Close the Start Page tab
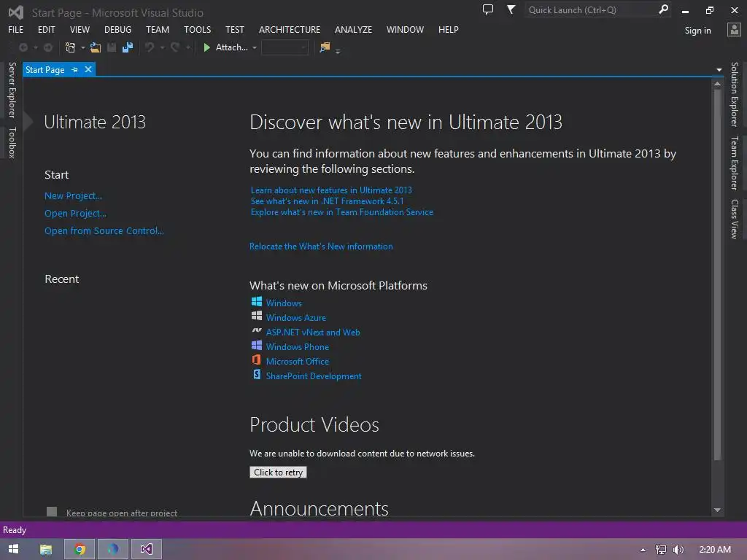This screenshot has height=560, width=747. coord(88,69)
